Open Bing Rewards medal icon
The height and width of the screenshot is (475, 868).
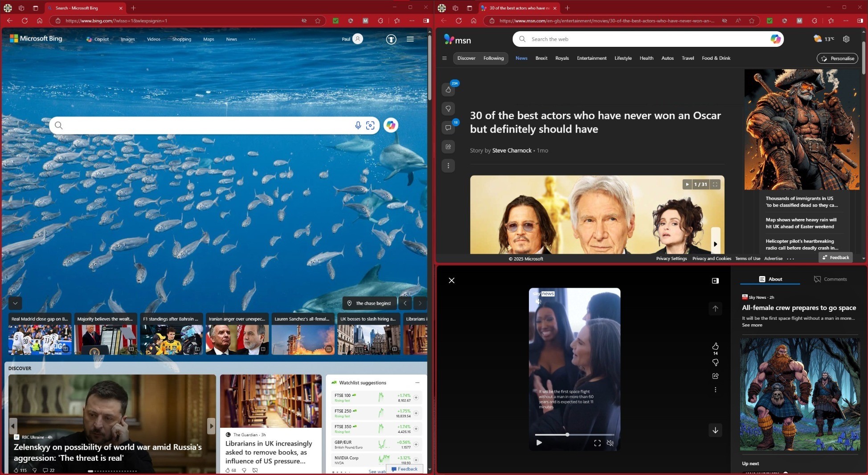pos(391,39)
